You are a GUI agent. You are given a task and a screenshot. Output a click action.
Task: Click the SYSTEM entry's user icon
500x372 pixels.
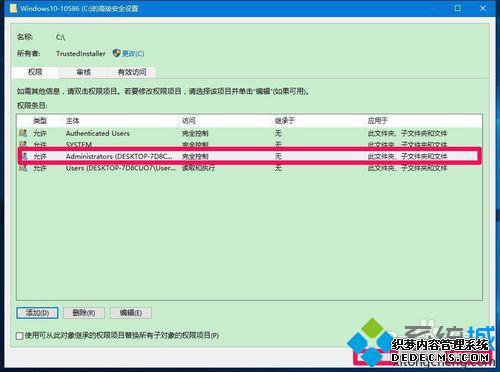23,144
